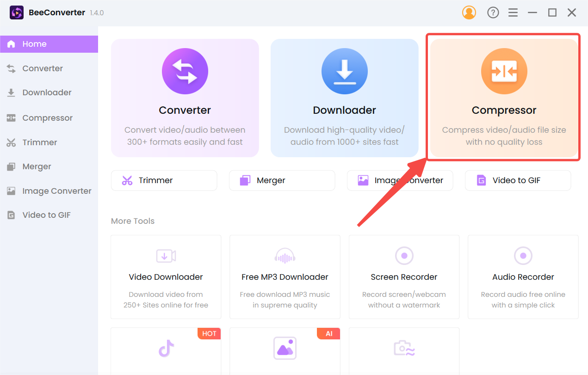Screen dimensions: 588x375
Task: Click the Merger icon in sidebar
Action: (11, 166)
